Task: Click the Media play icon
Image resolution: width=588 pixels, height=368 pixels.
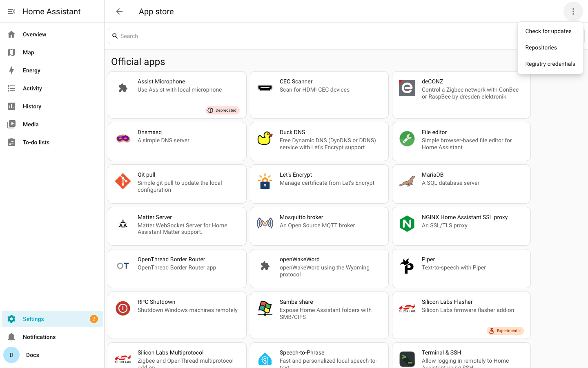Action: pos(11,124)
